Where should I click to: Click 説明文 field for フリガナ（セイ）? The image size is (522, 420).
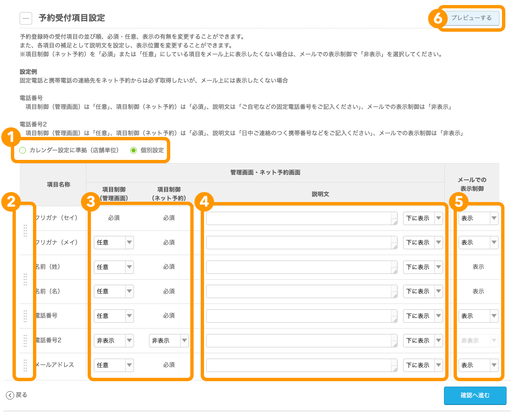[302, 218]
